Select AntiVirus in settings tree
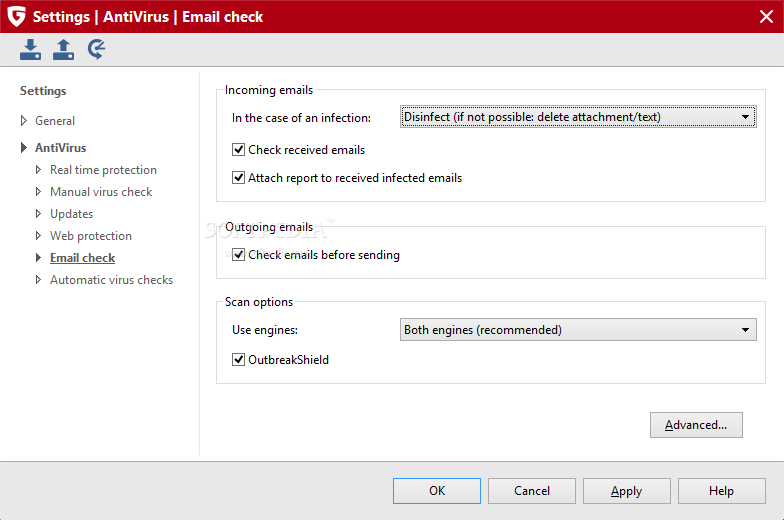The height and width of the screenshot is (520, 784). (60, 148)
